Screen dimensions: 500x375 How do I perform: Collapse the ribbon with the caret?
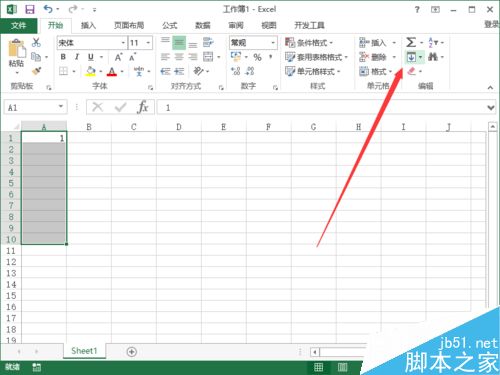pyautogui.click(x=490, y=87)
